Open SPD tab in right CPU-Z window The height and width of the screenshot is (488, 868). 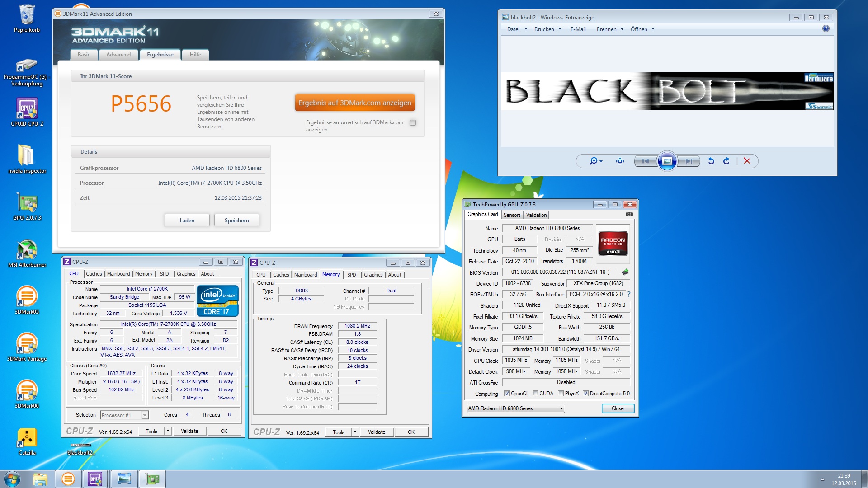click(351, 275)
